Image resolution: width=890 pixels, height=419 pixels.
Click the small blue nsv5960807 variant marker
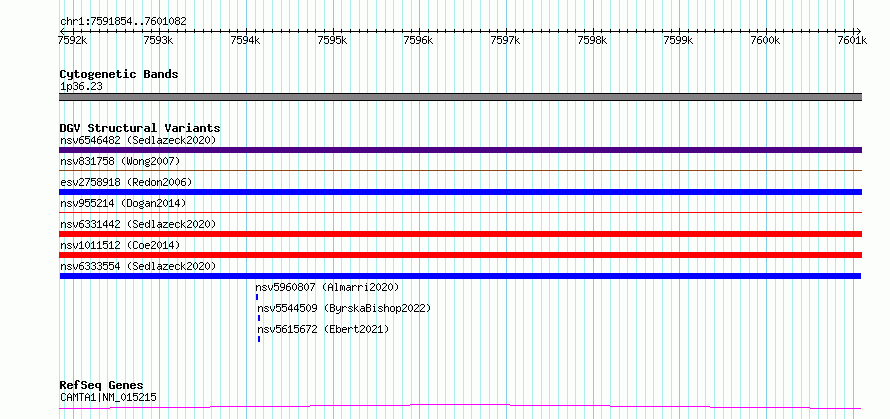[257, 297]
